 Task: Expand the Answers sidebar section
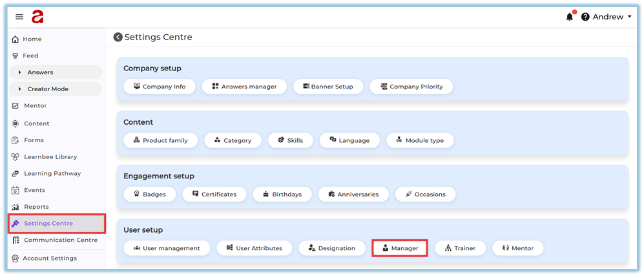pos(40,72)
